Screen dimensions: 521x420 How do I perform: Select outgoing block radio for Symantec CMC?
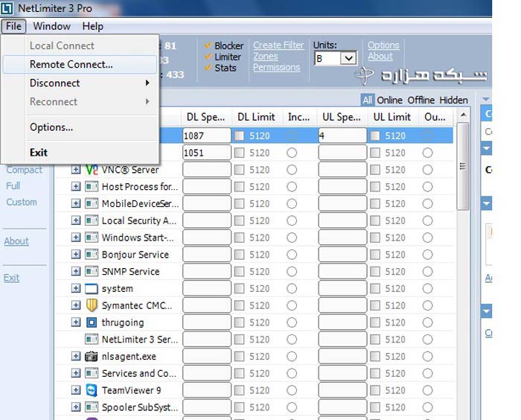coord(428,305)
